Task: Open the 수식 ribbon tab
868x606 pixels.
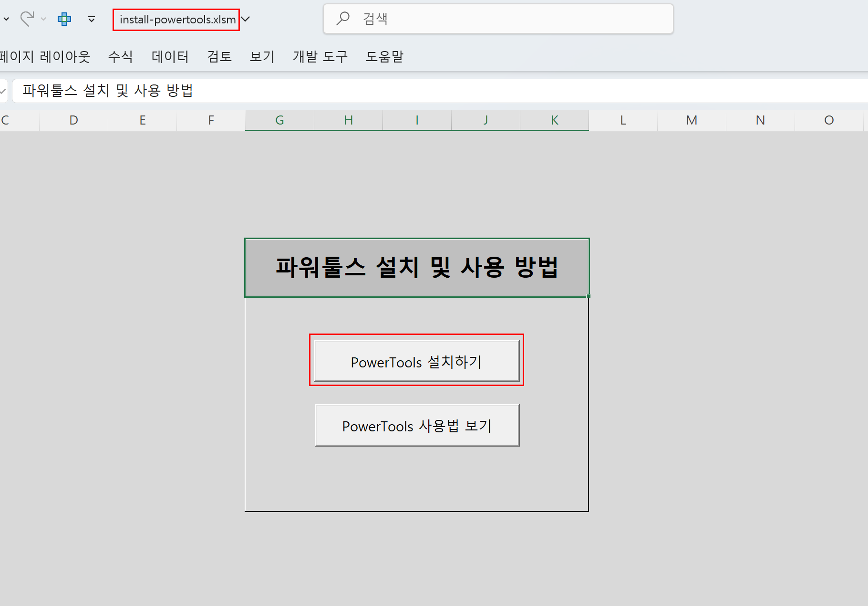Action: (121, 56)
